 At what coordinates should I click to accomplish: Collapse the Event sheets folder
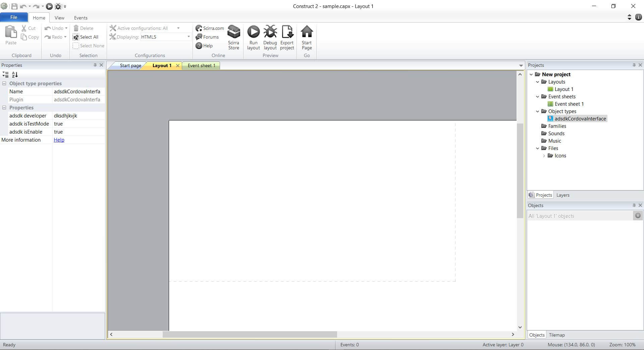(537, 97)
